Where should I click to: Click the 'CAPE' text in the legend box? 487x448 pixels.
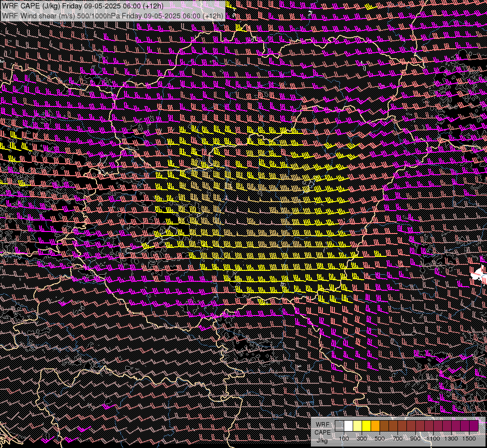click(x=322, y=432)
